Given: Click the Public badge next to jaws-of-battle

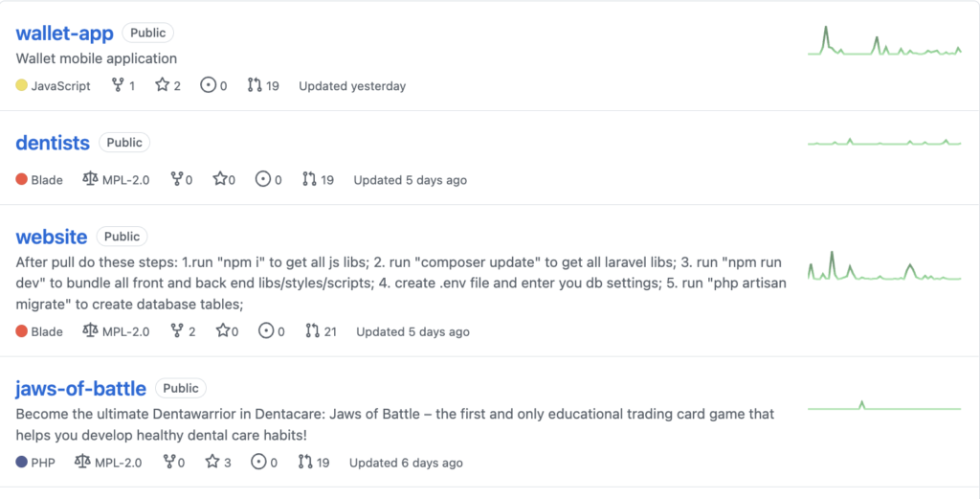Looking at the screenshot, I should point(181,388).
